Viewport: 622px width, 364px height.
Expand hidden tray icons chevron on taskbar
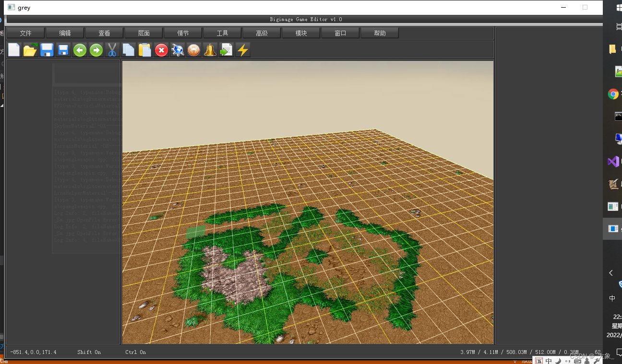[611, 273]
